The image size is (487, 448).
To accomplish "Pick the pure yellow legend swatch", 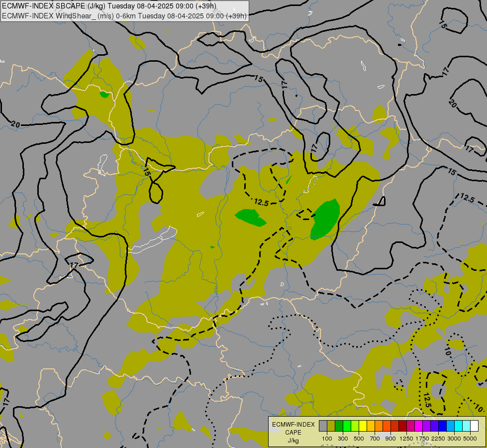I will [363, 426].
